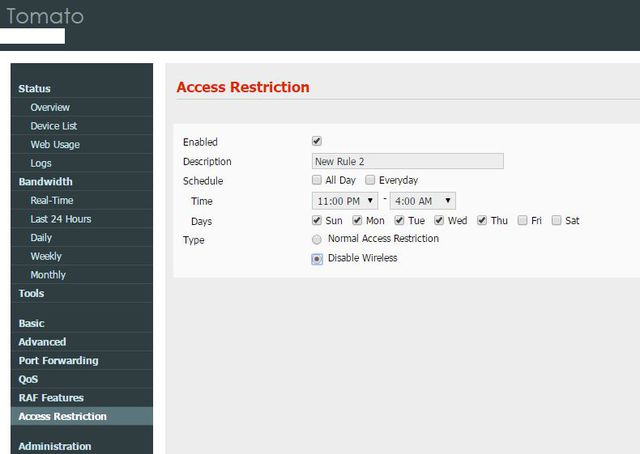Uncheck the Thu day checkbox
This screenshot has height=454, width=640.
point(482,220)
